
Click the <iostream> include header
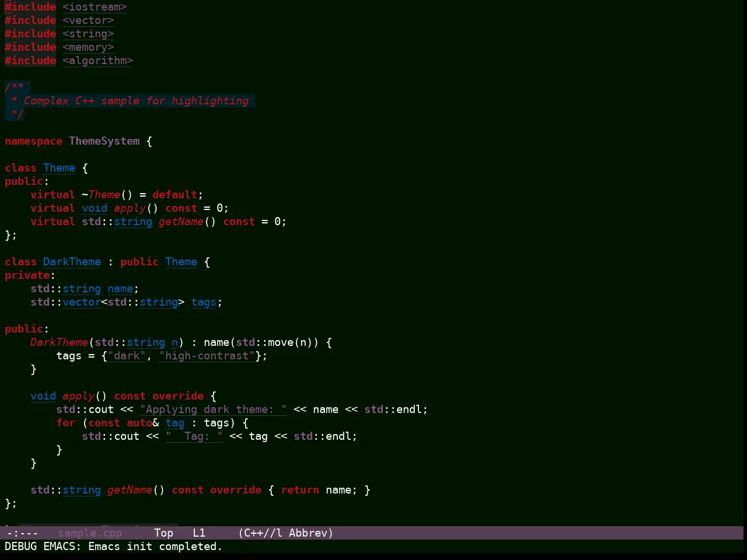tap(95, 7)
